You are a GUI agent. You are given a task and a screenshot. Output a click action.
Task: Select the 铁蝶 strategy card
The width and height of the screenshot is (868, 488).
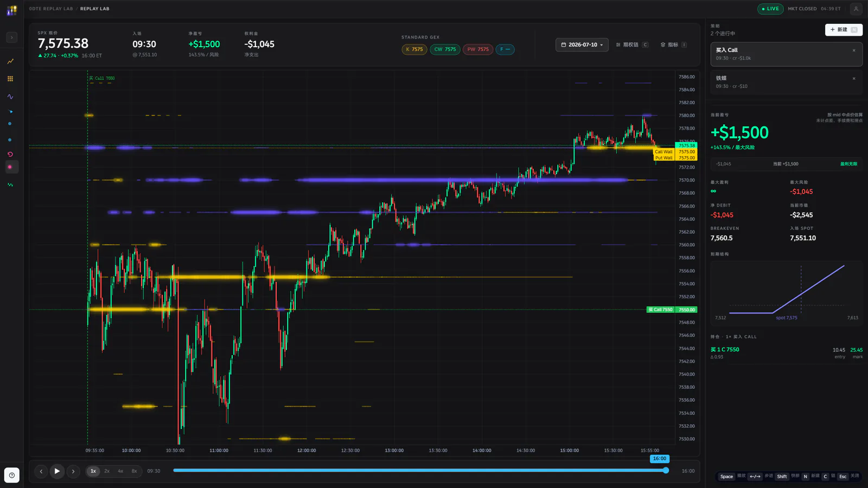point(786,82)
